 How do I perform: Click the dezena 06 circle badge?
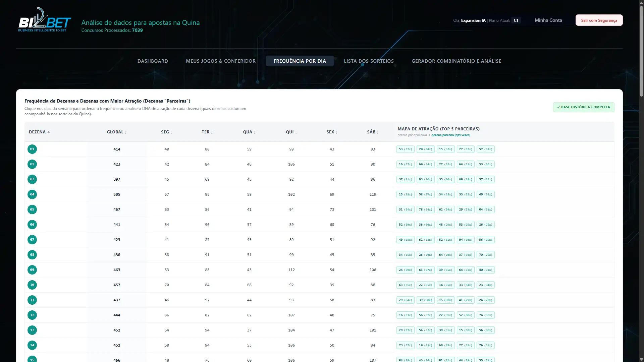point(32,225)
